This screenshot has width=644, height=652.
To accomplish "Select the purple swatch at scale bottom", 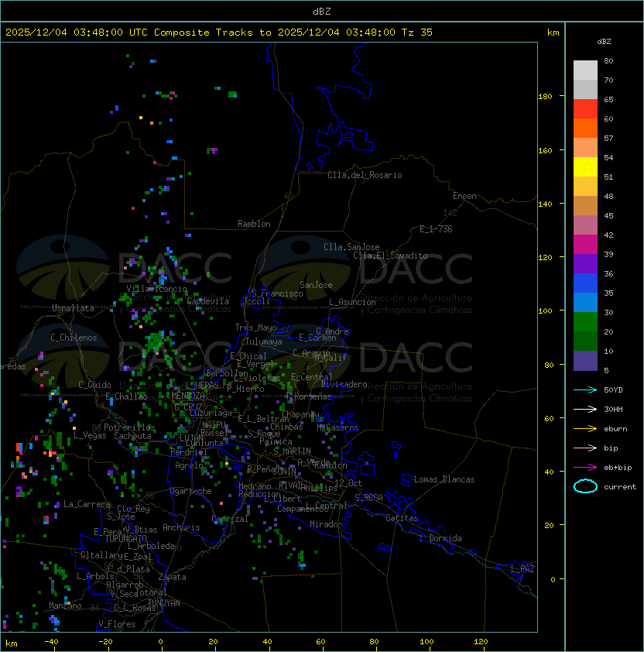I will (x=585, y=361).
